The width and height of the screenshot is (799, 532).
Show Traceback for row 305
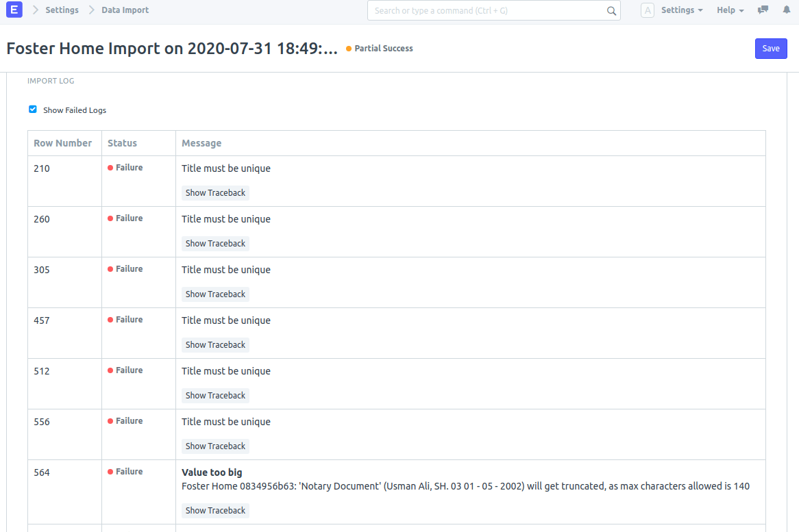coord(215,294)
